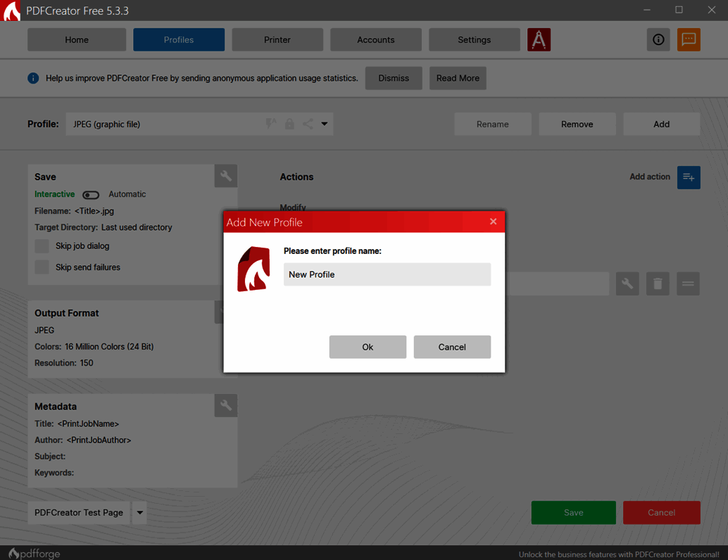
Task: Close the Add New Profile dialog
Action: point(493,222)
